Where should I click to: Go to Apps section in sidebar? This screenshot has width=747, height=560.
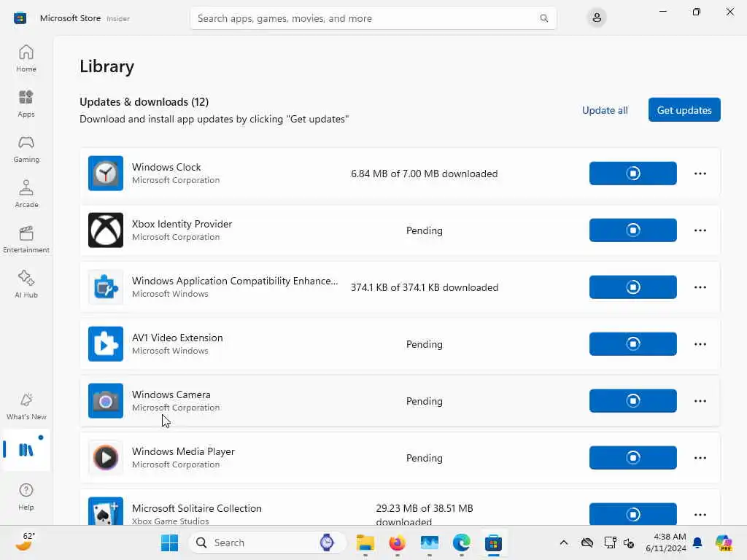click(x=26, y=104)
